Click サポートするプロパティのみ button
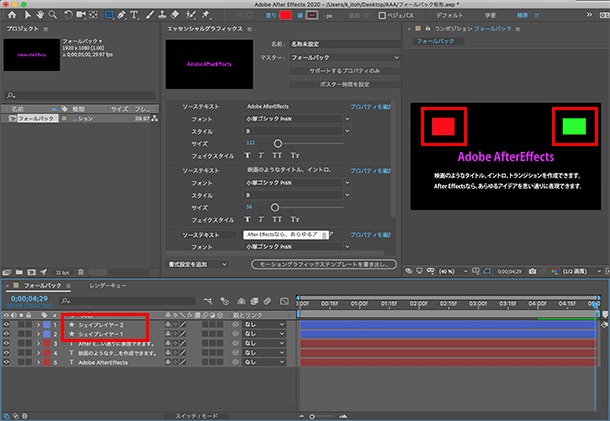This screenshot has height=421, width=610. point(344,71)
